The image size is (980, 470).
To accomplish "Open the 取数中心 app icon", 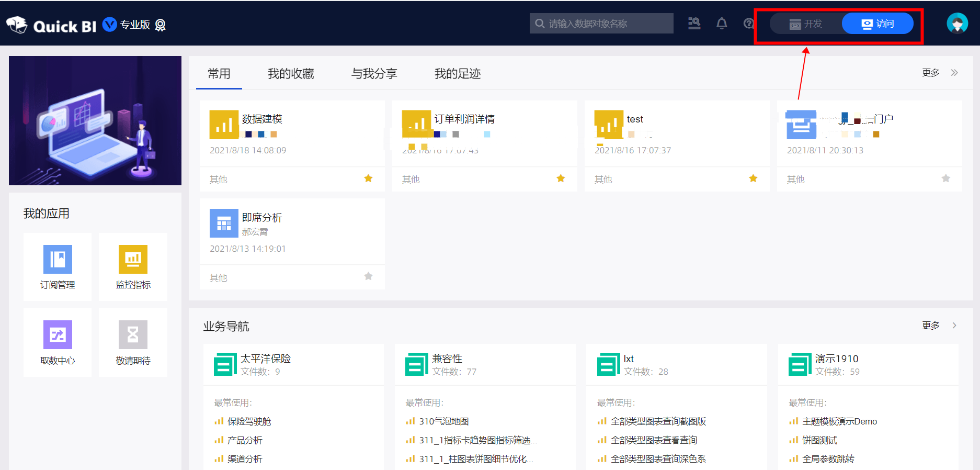I will (x=58, y=334).
